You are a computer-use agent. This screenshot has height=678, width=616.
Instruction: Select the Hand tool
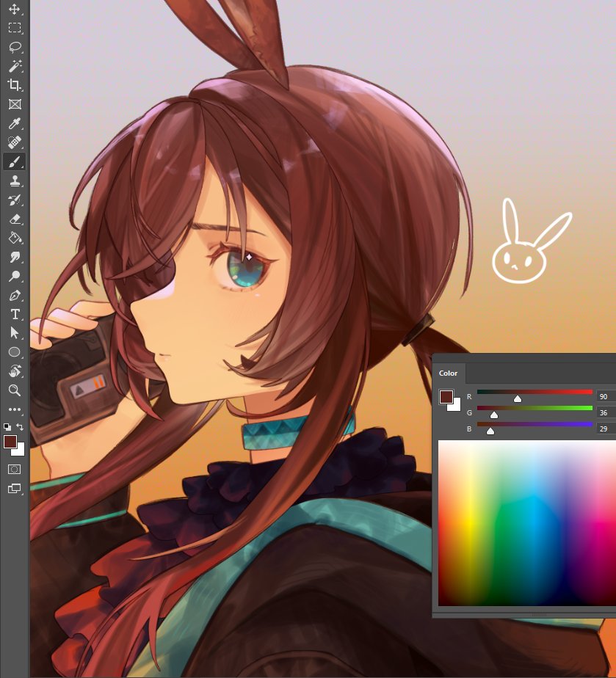(14, 371)
